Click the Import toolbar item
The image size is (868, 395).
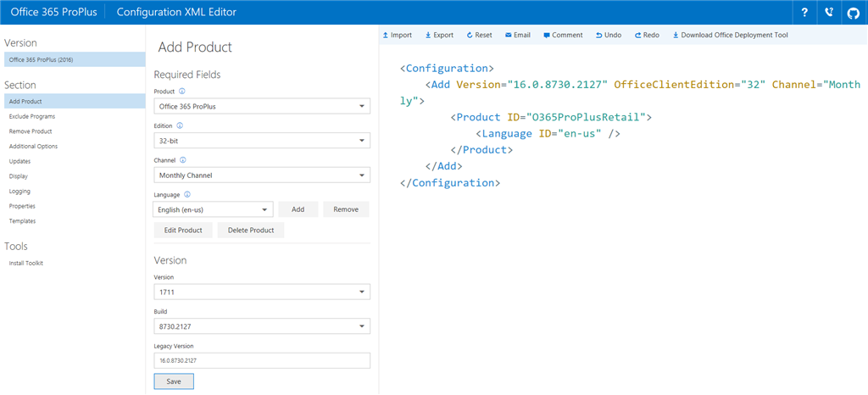(398, 35)
